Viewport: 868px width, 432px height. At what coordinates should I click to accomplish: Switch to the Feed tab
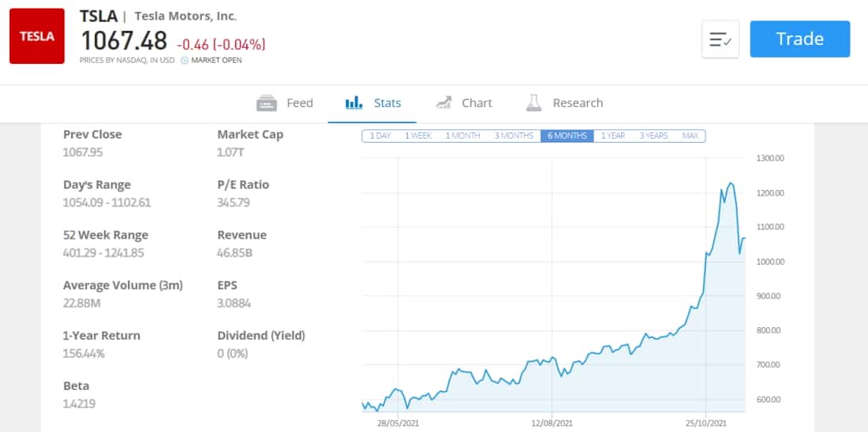pyautogui.click(x=285, y=103)
